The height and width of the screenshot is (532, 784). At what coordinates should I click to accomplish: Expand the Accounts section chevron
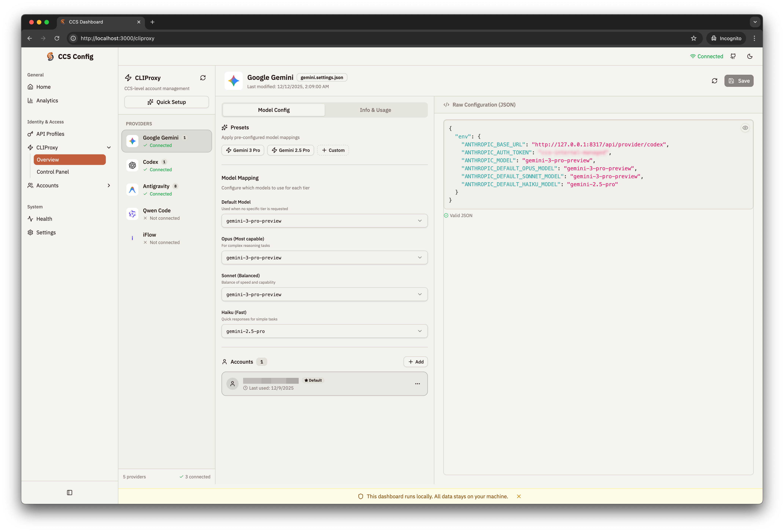coord(109,185)
